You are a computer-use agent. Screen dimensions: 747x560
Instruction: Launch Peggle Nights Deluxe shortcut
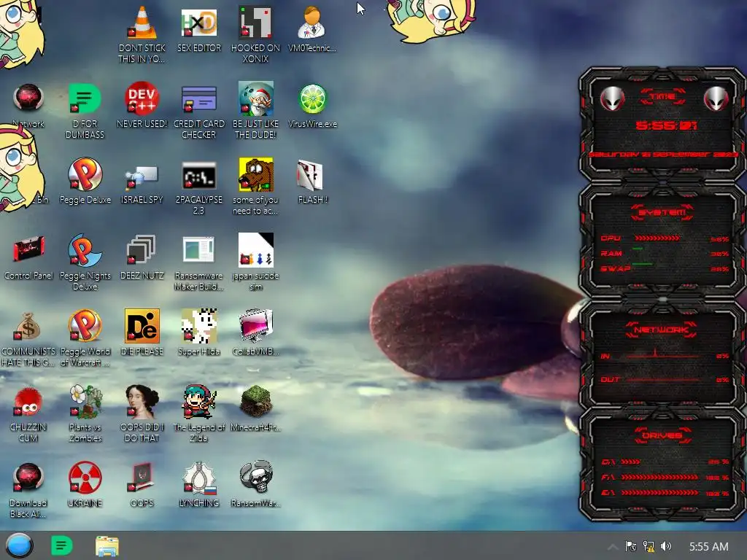coord(85,251)
